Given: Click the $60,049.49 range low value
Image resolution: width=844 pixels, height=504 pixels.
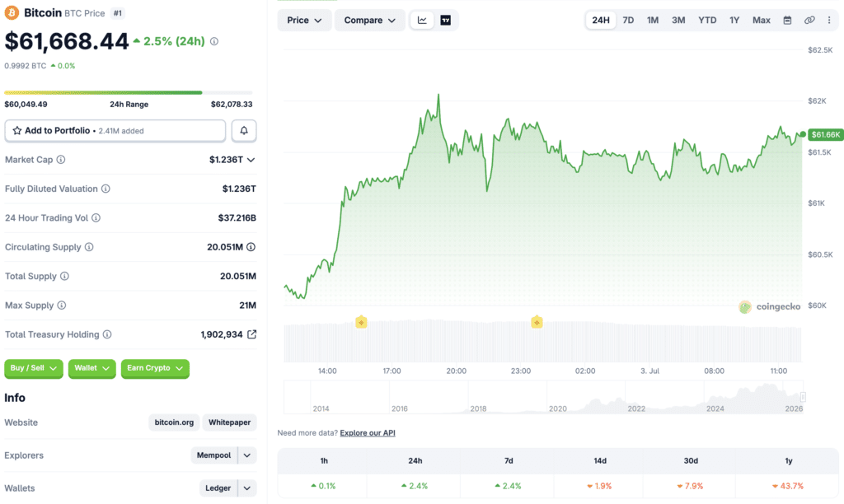Looking at the screenshot, I should coord(26,105).
